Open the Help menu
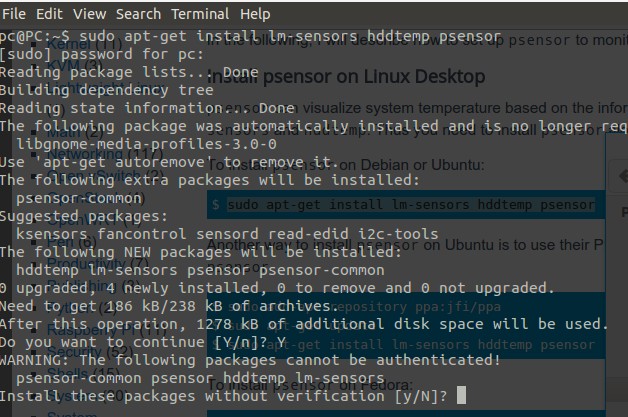Viewport: 628px width, 417px height. click(x=255, y=14)
